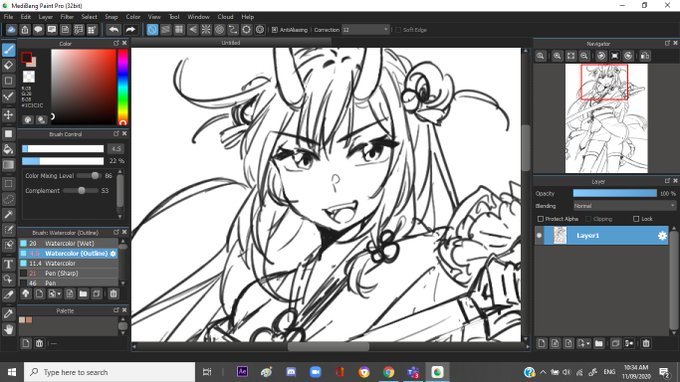Open the Correction value dropdown

pyautogui.click(x=365, y=29)
